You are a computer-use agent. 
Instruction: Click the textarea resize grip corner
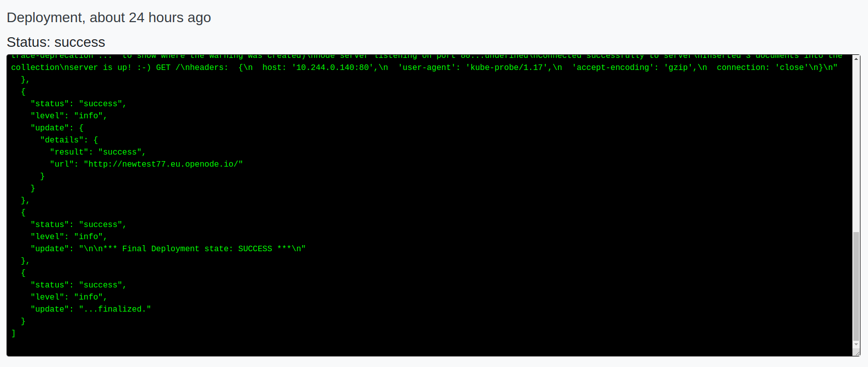856,353
